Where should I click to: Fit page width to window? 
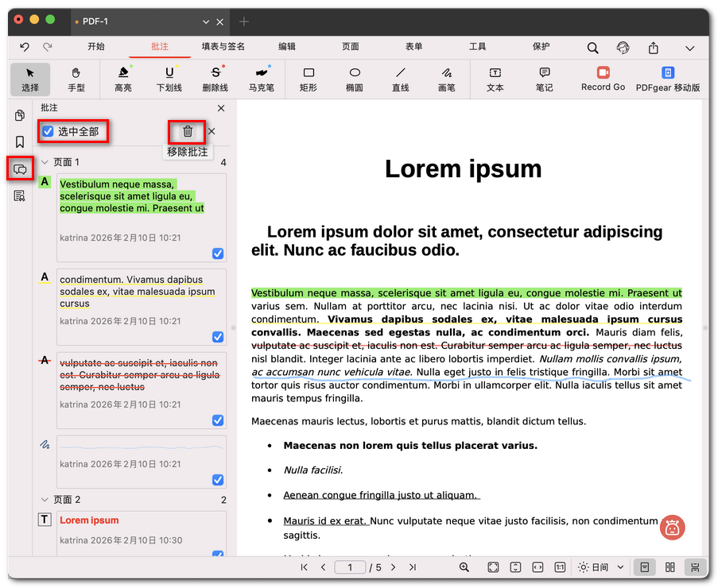coord(538,567)
